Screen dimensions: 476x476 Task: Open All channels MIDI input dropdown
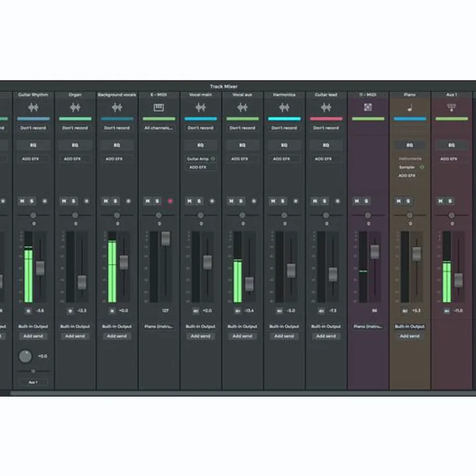(x=159, y=128)
